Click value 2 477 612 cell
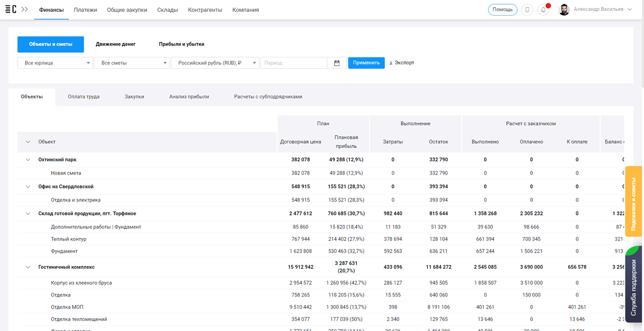The height and width of the screenshot is (331, 644). (301, 213)
